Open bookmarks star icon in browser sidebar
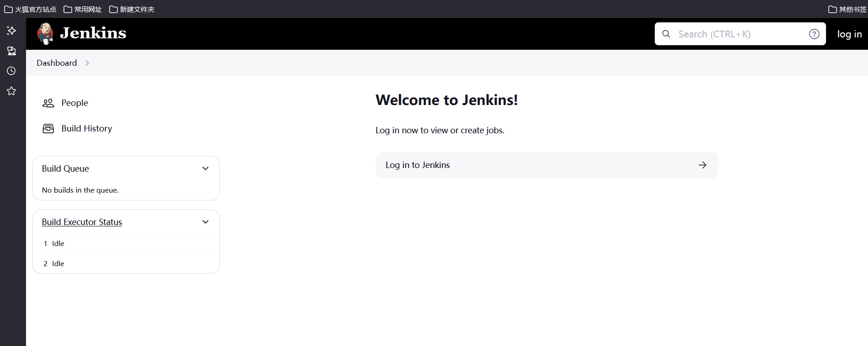 point(11,91)
